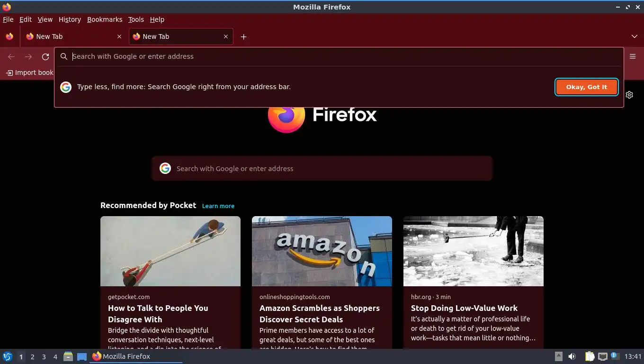
Task: Click the show desktop taskbar icon
Action: [x=82, y=356]
